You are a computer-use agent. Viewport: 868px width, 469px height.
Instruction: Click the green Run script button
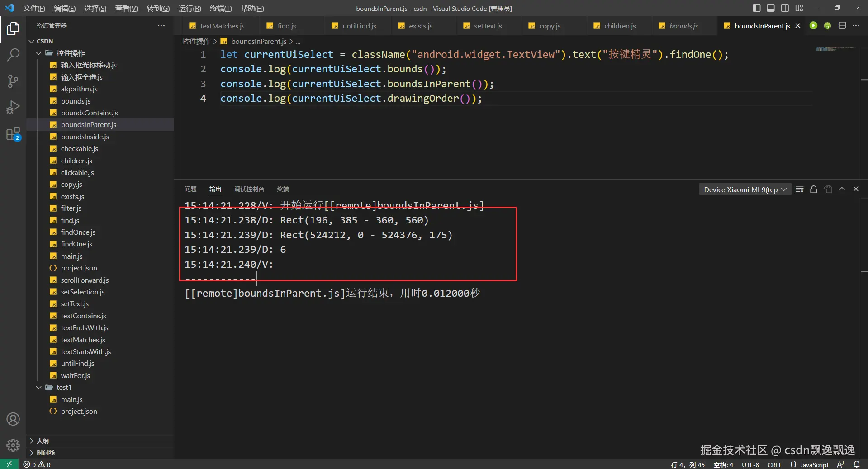[x=813, y=26]
